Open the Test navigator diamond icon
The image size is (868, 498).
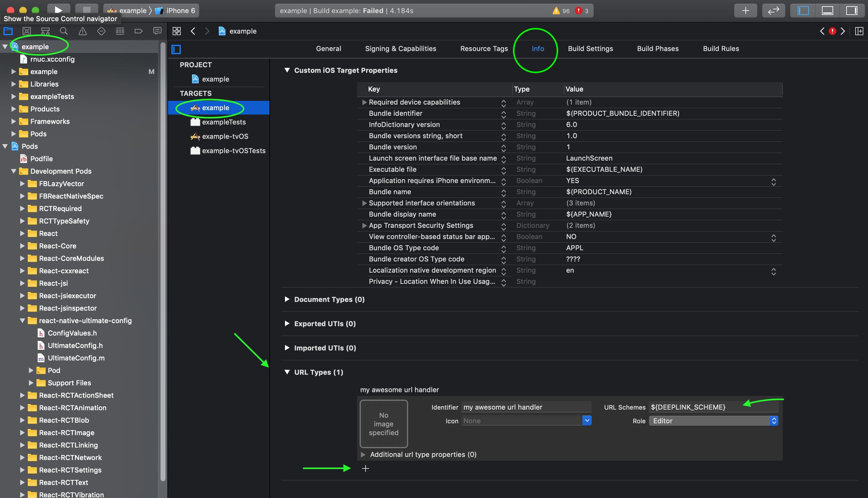[101, 31]
